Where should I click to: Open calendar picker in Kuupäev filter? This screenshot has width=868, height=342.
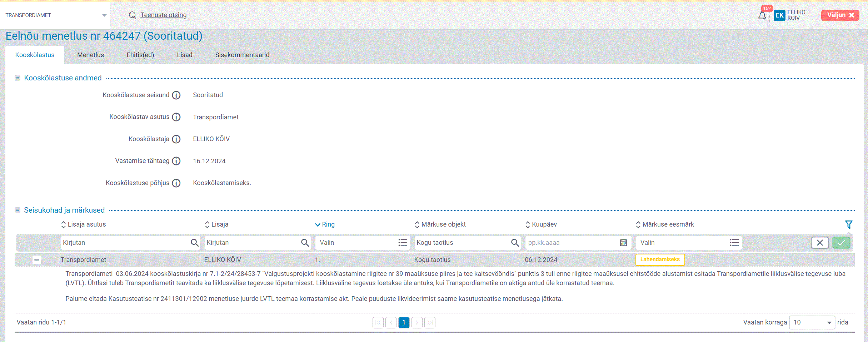[623, 243]
